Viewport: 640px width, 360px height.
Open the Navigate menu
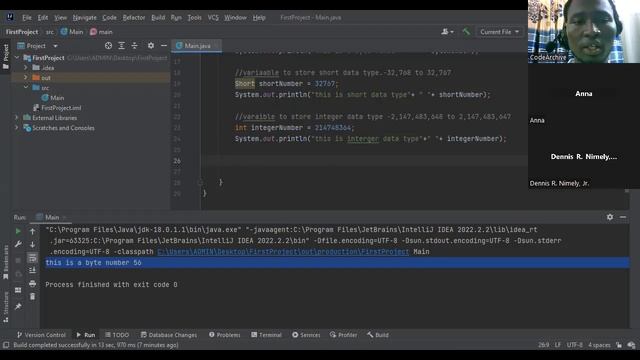tap(84, 18)
